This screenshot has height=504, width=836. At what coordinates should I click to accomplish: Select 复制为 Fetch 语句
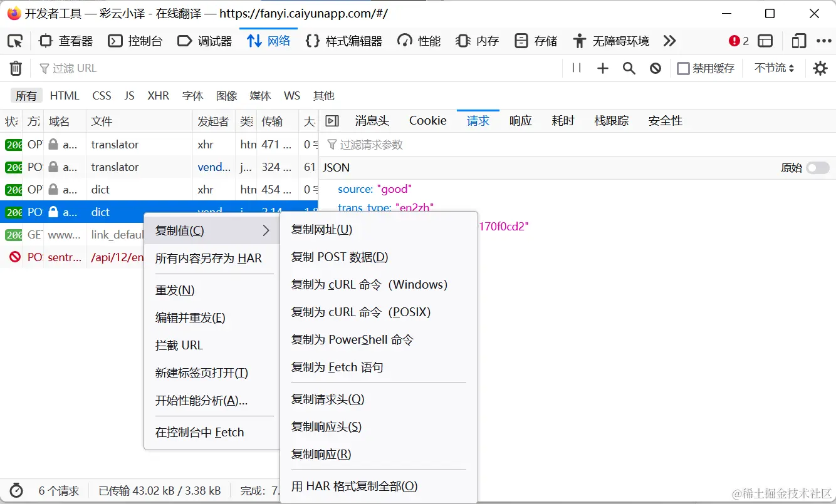tap(379, 368)
